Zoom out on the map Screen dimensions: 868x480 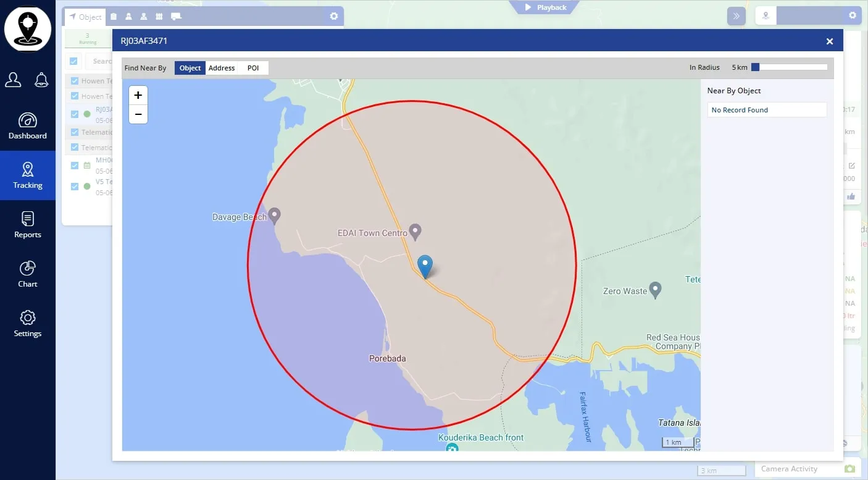pyautogui.click(x=138, y=114)
